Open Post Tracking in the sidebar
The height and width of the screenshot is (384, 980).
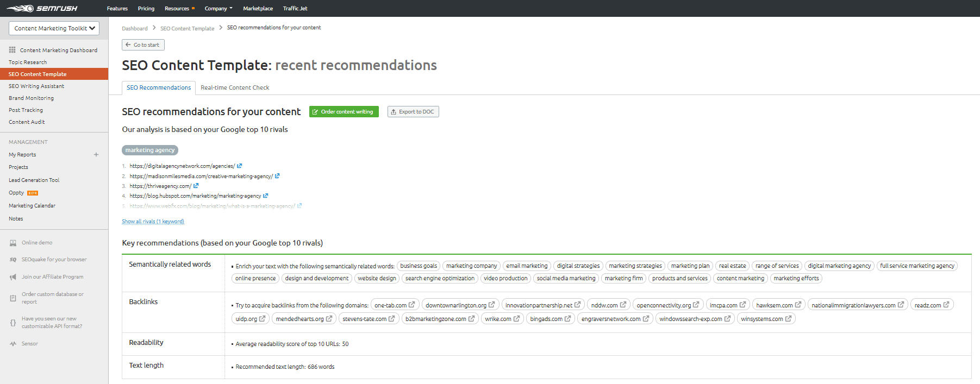[x=26, y=110]
